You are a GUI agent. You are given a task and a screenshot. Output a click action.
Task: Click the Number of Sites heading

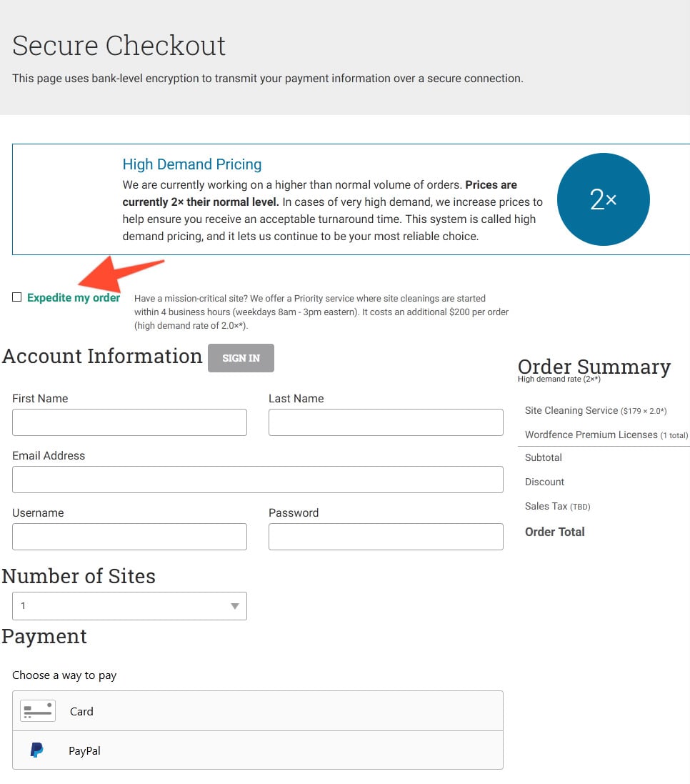click(x=79, y=576)
